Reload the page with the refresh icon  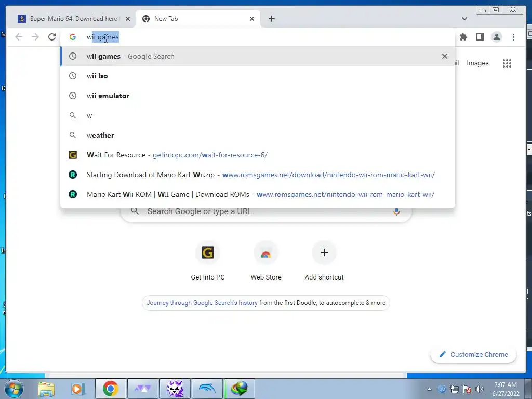pyautogui.click(x=52, y=37)
